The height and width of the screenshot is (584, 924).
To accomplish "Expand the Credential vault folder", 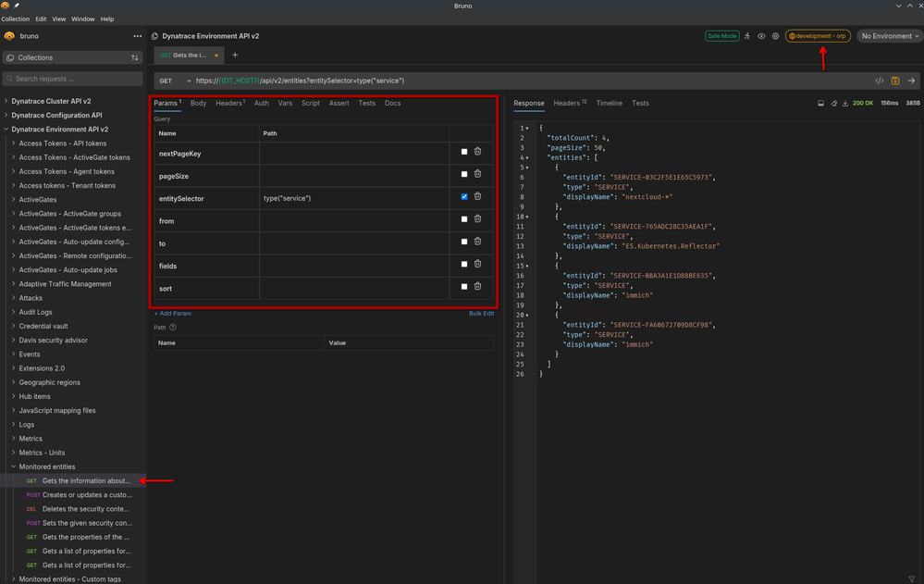I will coord(43,326).
